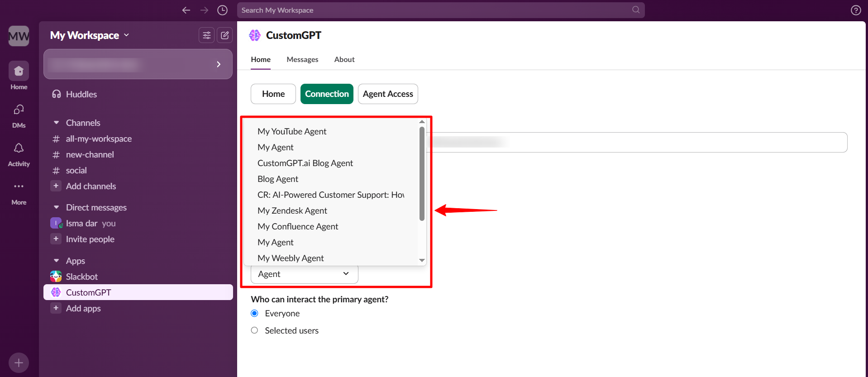Click Invite people link
The width and height of the screenshot is (868, 377).
[90, 239]
